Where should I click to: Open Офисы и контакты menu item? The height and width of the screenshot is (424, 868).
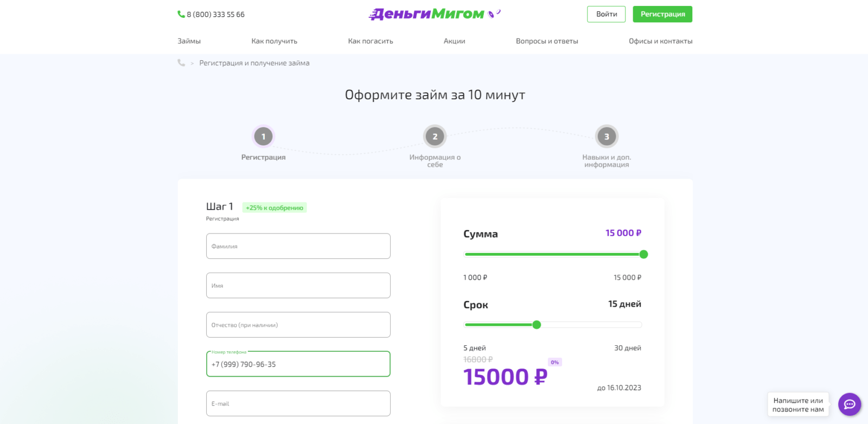click(661, 41)
